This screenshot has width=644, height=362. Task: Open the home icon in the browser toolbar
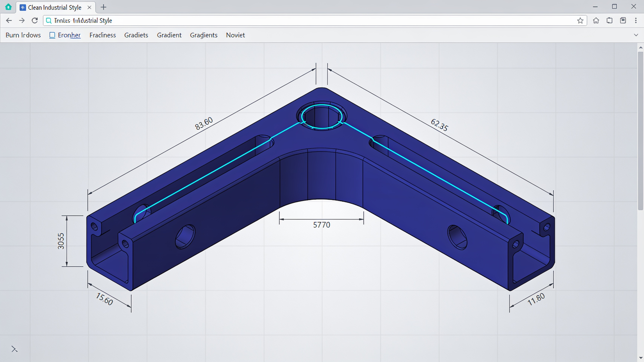[596, 21]
